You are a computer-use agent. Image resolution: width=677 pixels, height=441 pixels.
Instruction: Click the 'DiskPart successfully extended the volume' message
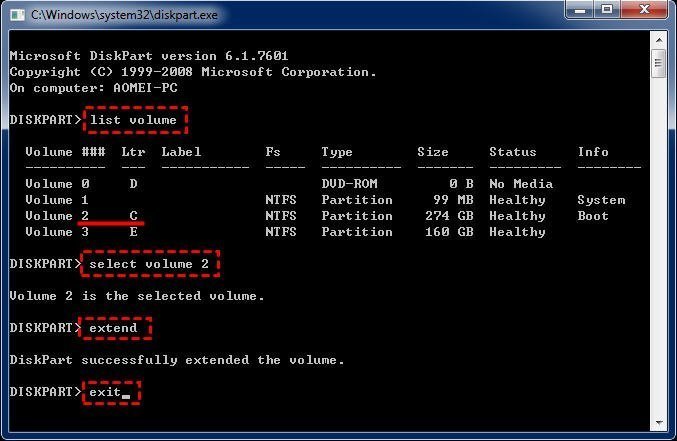(177, 360)
